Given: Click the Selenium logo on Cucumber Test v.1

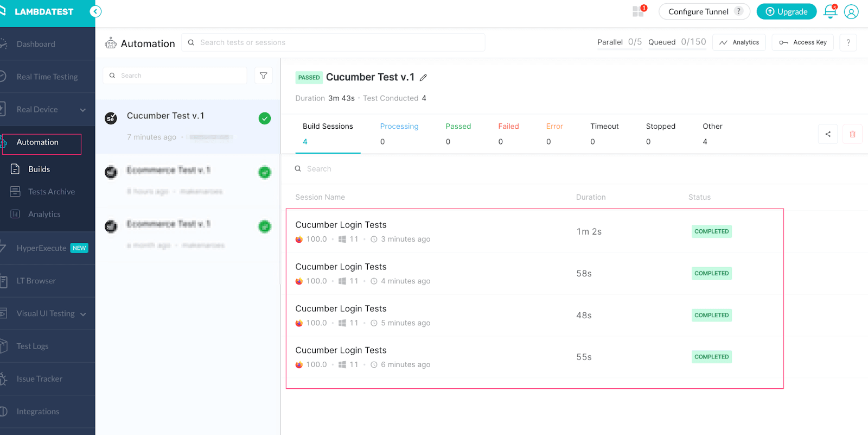Looking at the screenshot, I should click(111, 118).
